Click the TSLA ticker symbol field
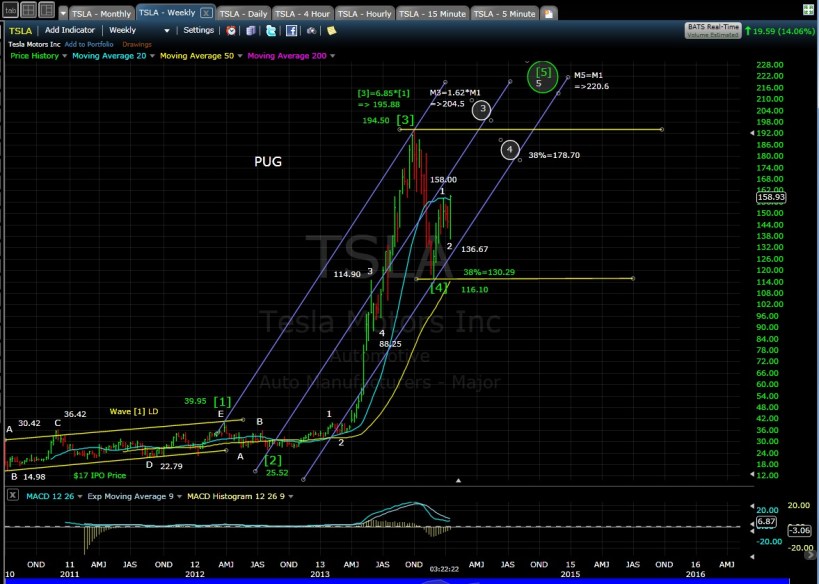 click(x=20, y=31)
